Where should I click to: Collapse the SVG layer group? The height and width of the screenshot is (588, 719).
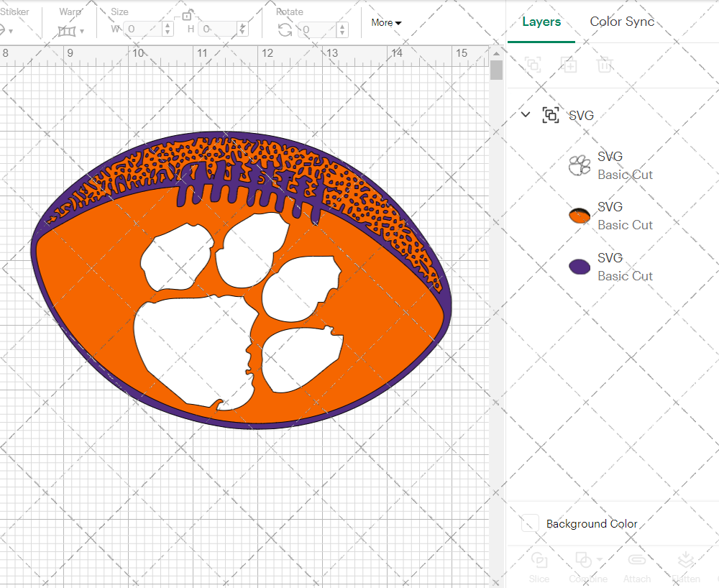tap(525, 114)
